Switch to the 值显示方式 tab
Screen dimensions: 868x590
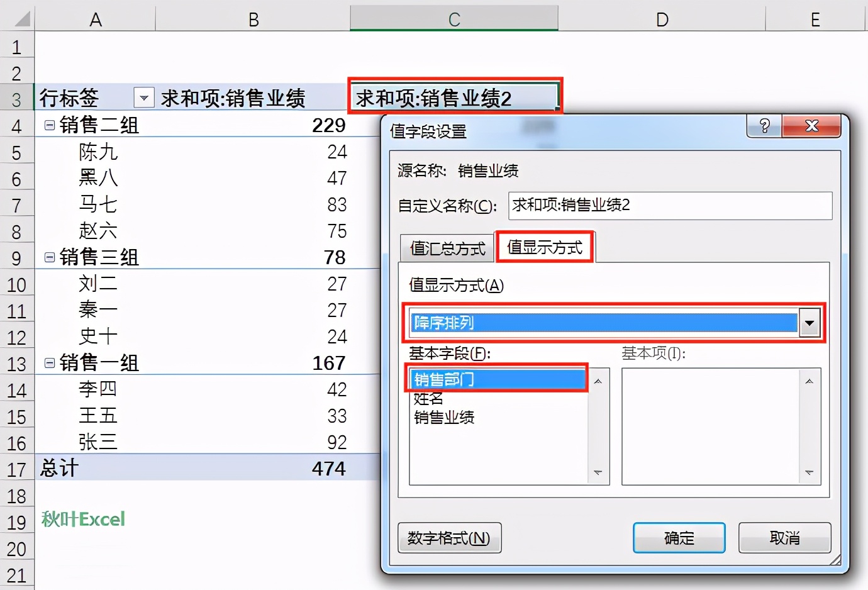tap(545, 247)
